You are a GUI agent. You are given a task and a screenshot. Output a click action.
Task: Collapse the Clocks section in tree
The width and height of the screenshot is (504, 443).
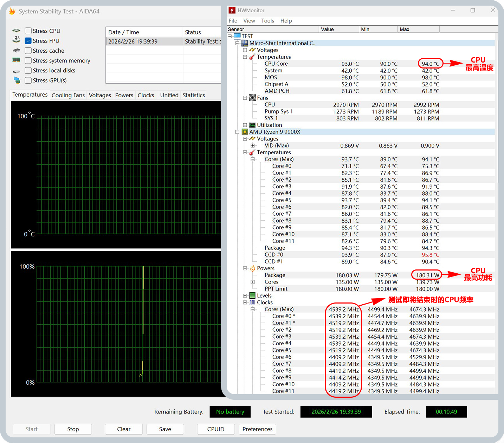coord(245,302)
